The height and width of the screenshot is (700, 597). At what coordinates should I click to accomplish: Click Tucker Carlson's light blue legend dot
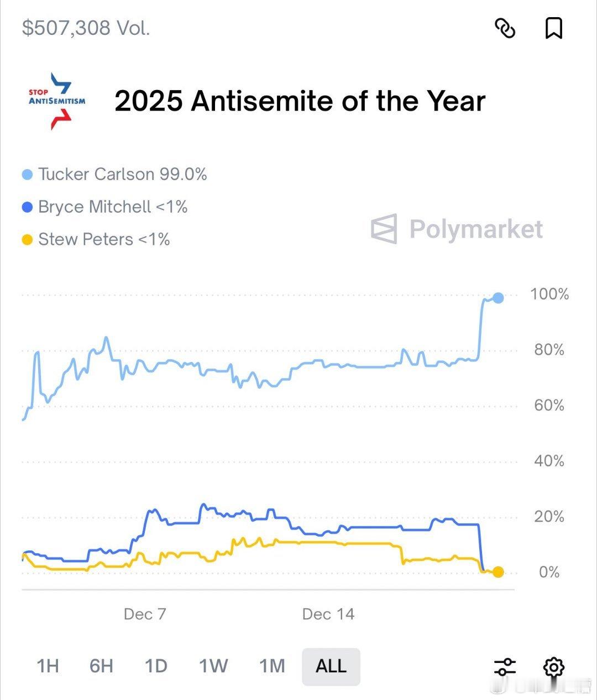[28, 175]
